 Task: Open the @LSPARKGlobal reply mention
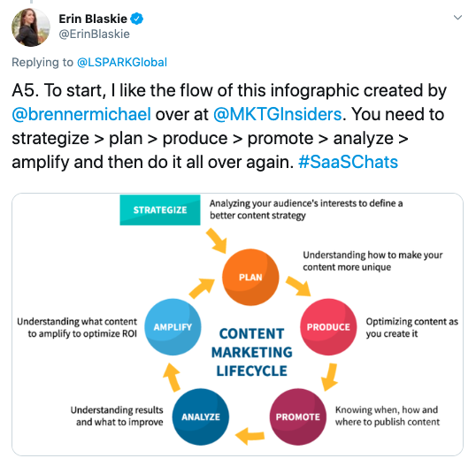[122, 62]
